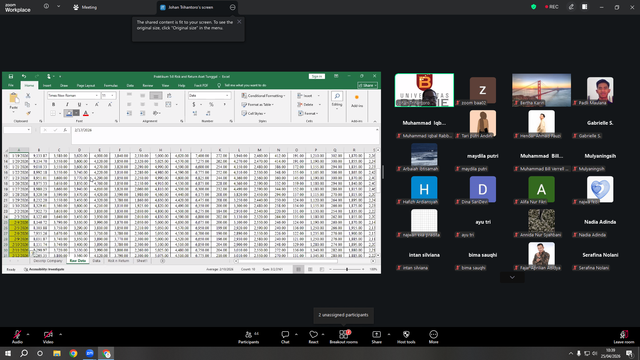
Task: Click the green encryption shield icon
Action: [533, 7]
